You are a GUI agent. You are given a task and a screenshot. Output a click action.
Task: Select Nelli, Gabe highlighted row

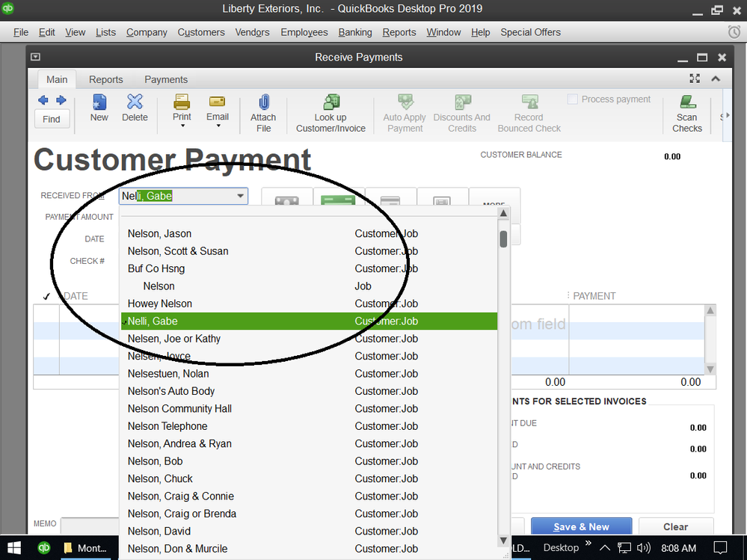pos(309,321)
